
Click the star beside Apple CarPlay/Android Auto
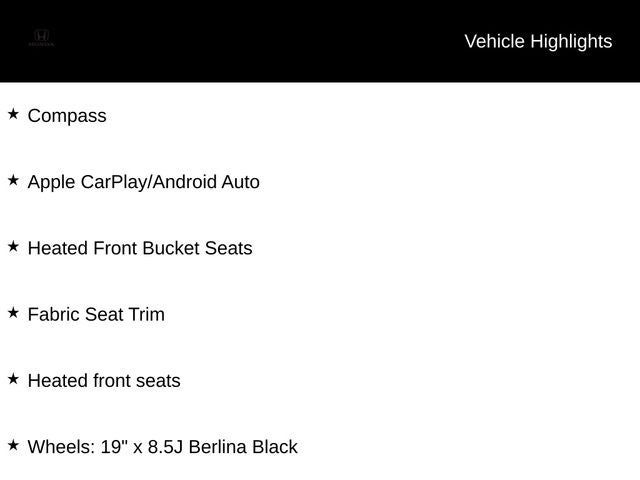[13, 180]
